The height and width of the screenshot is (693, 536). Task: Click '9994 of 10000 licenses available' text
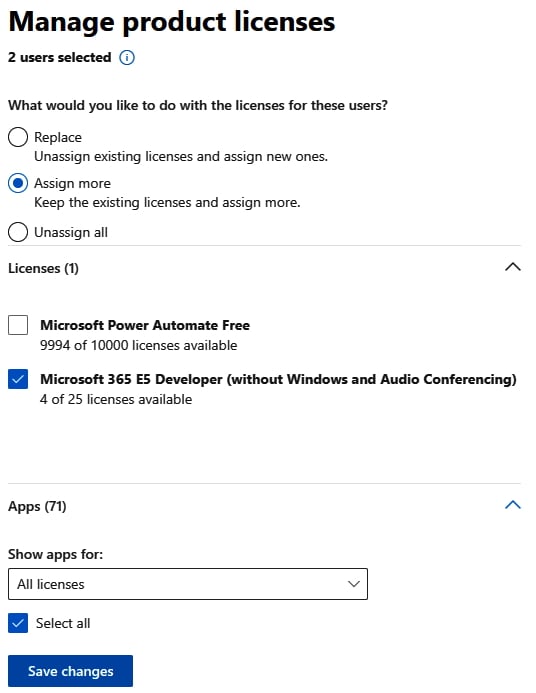coord(138,345)
